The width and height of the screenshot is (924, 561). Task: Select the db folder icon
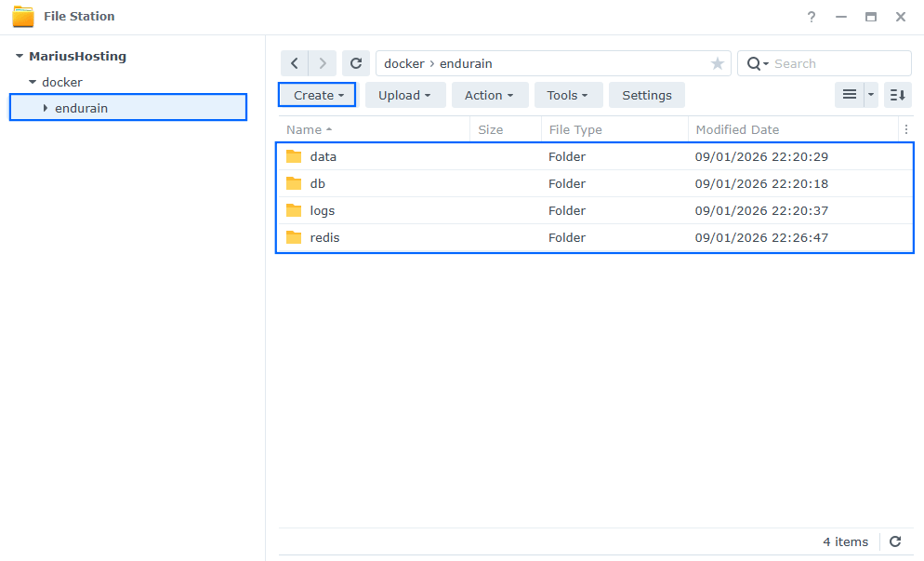pos(294,183)
